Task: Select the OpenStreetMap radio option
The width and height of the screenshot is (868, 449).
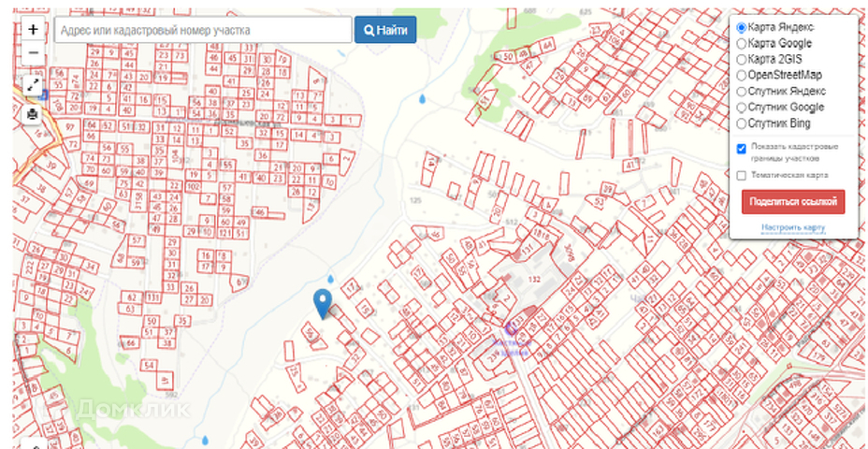Action: pyautogui.click(x=741, y=75)
